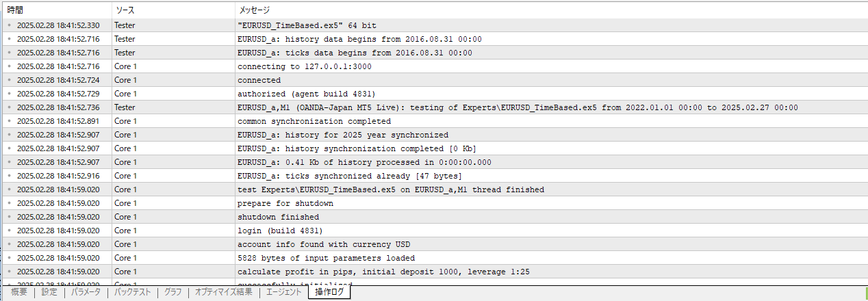Click the 'prepare for shutdown' log entry
Viewport: 868px width, 301px height.
[x=434, y=203]
